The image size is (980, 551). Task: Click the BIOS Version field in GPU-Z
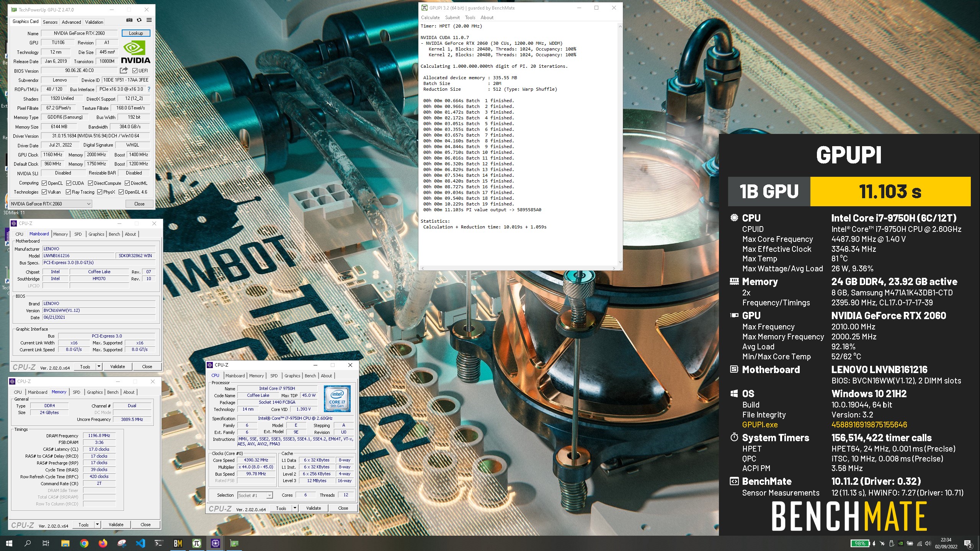(80, 70)
